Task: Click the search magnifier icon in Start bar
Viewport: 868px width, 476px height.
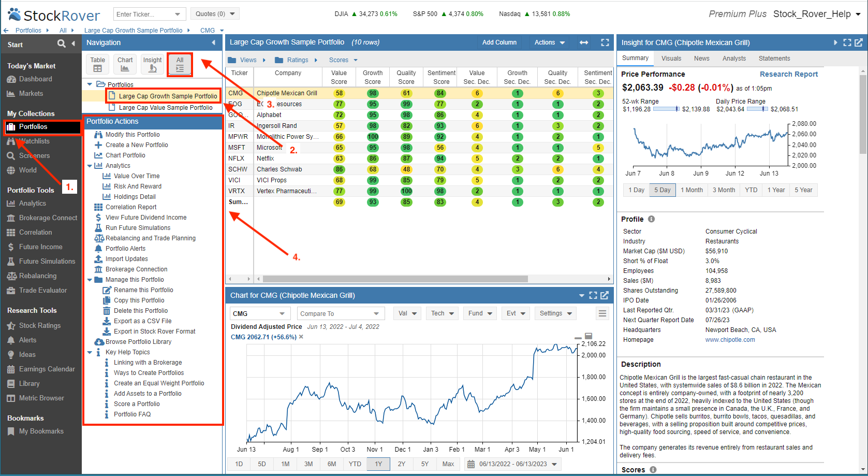Action: 62,44
